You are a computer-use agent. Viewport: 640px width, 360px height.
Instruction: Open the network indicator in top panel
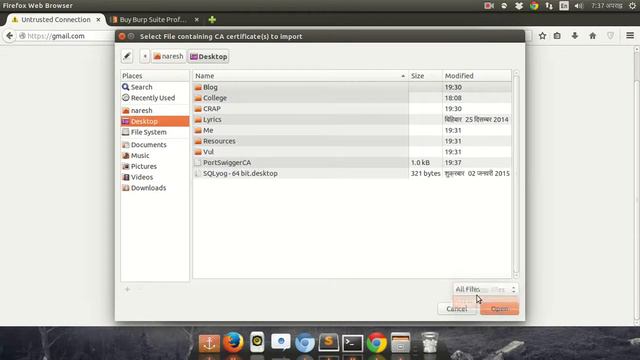(x=549, y=6)
